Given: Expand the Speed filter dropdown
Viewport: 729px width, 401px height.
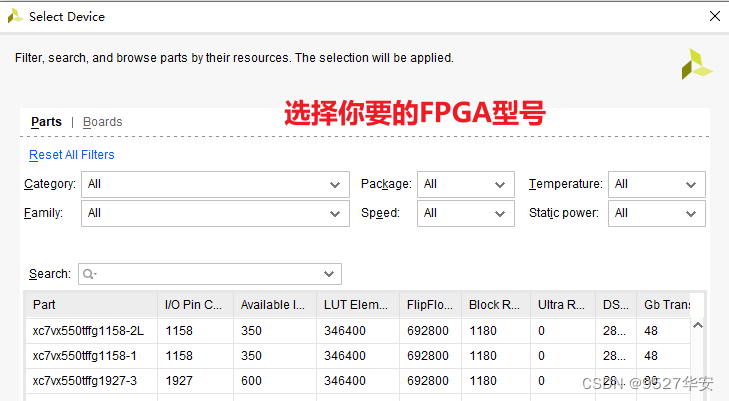Looking at the screenshot, I should [466, 213].
